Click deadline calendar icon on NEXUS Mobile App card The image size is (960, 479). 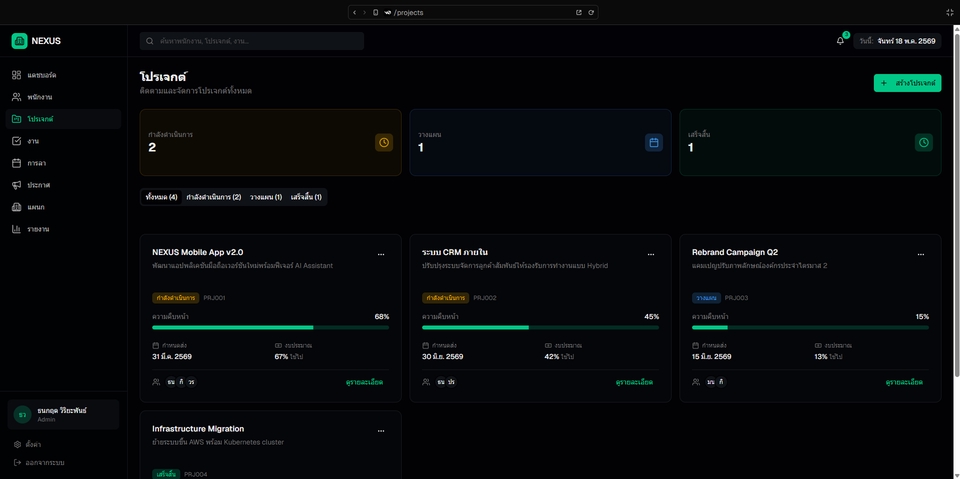point(156,345)
